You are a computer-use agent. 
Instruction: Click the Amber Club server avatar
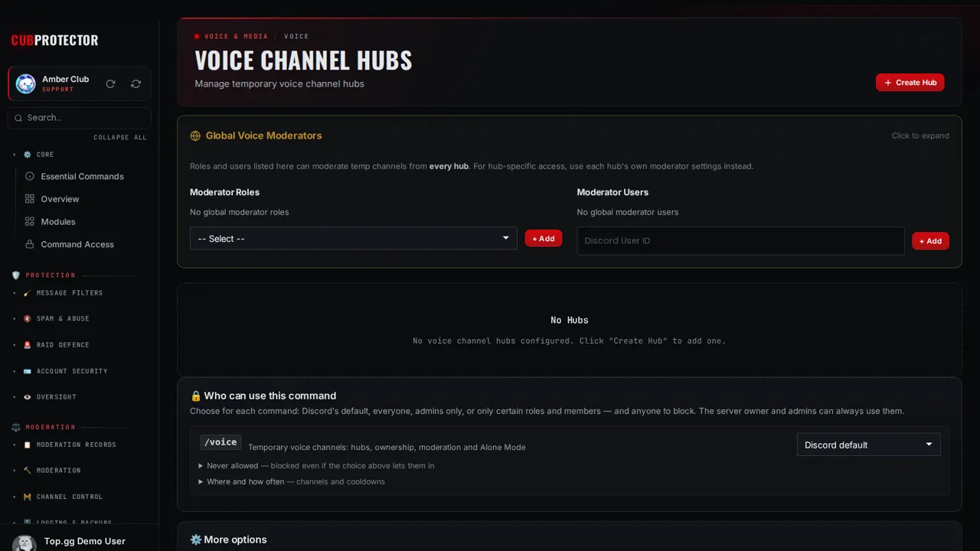[x=26, y=84]
